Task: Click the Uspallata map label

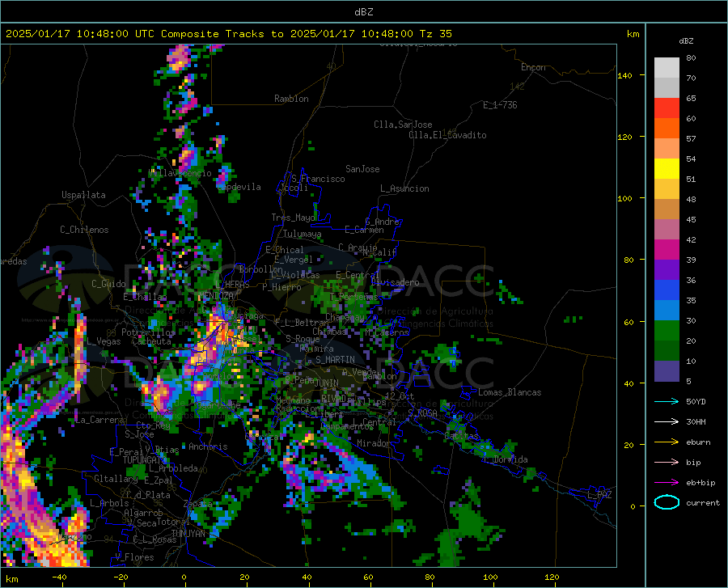Action: [x=83, y=195]
